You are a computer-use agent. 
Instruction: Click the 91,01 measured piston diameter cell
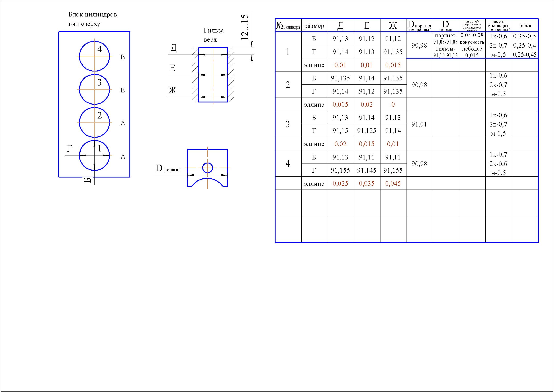pyautogui.click(x=419, y=125)
